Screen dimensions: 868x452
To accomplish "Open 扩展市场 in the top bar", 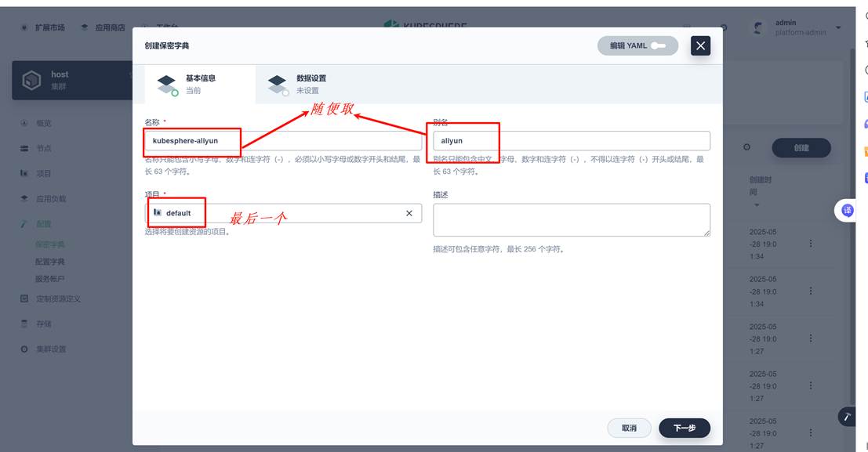I will [x=43, y=27].
